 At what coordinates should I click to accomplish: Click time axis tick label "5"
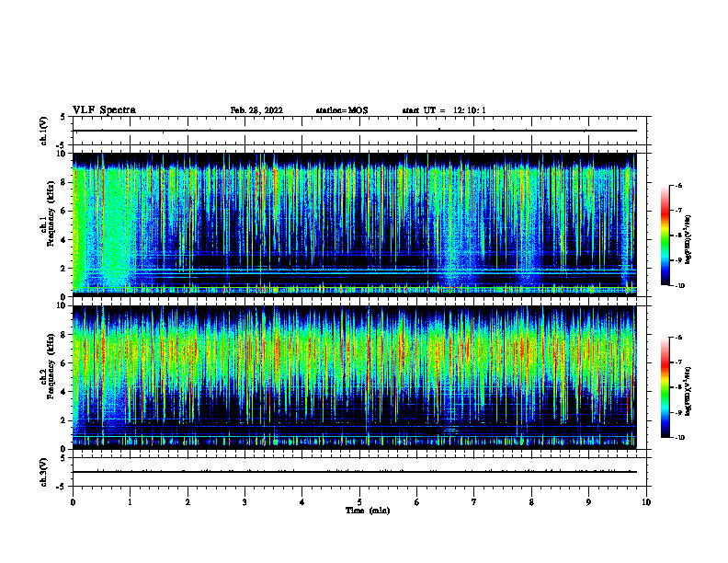point(359,502)
